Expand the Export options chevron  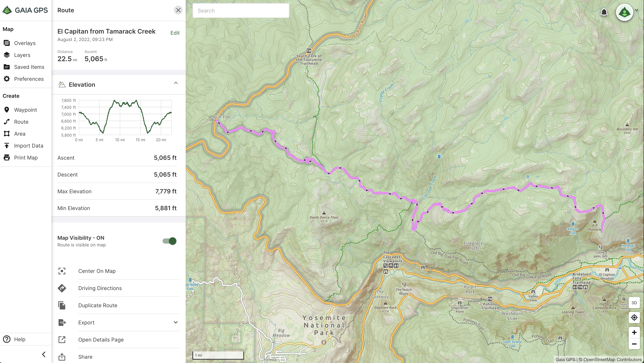pos(176,322)
